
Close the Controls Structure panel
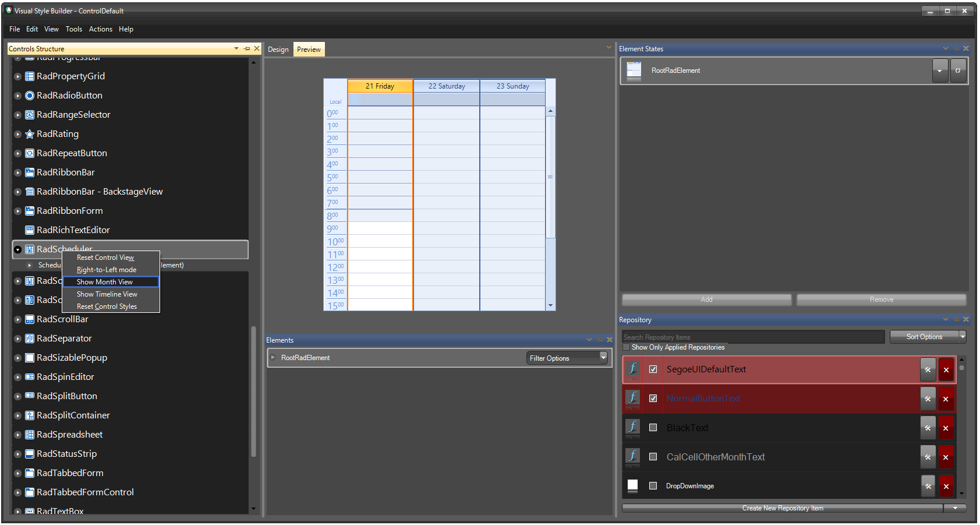[257, 48]
